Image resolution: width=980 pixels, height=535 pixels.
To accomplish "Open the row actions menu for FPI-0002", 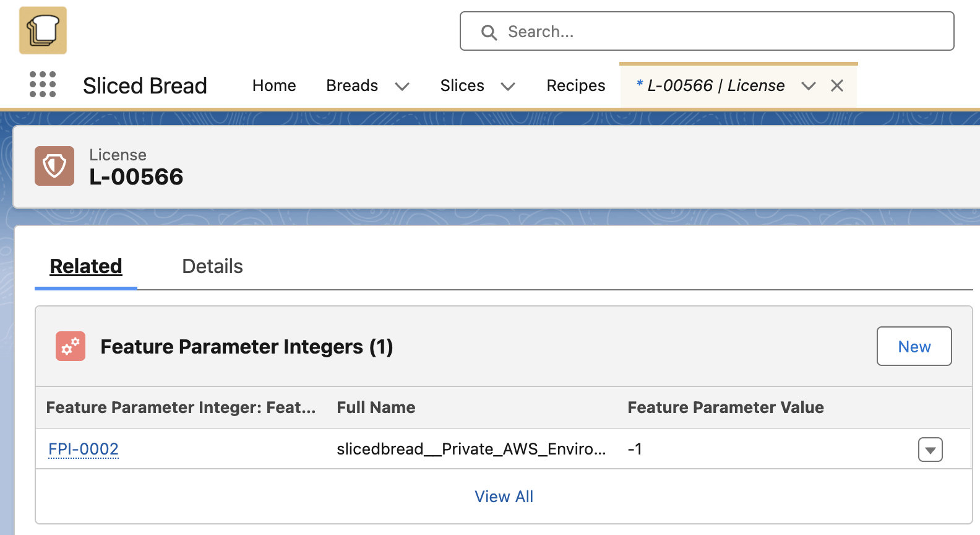I will 930,450.
